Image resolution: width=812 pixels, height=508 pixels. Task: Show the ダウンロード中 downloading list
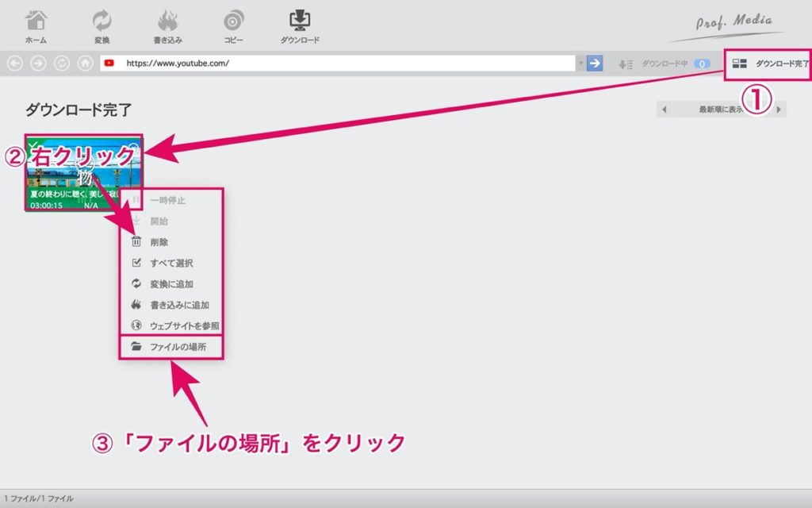coord(653,63)
